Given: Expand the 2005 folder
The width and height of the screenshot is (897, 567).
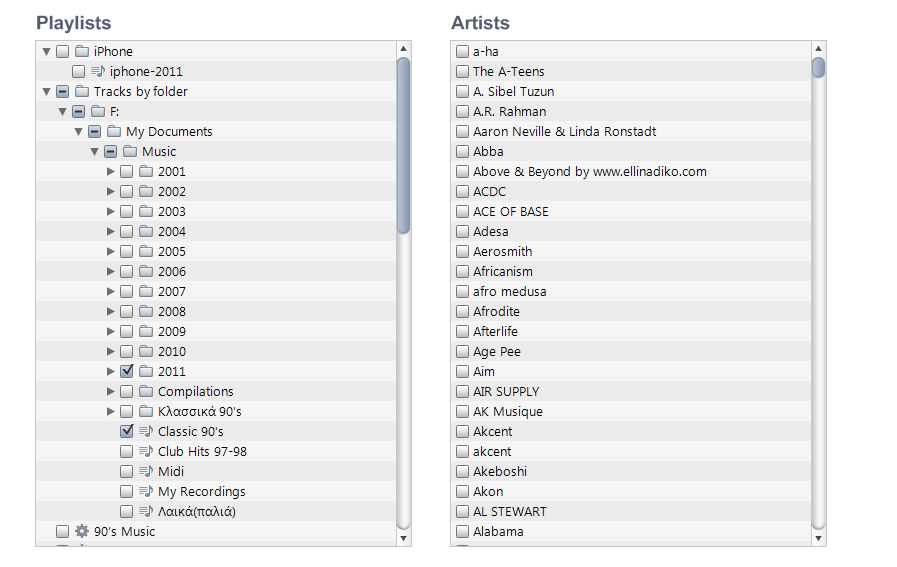Looking at the screenshot, I should (x=110, y=252).
